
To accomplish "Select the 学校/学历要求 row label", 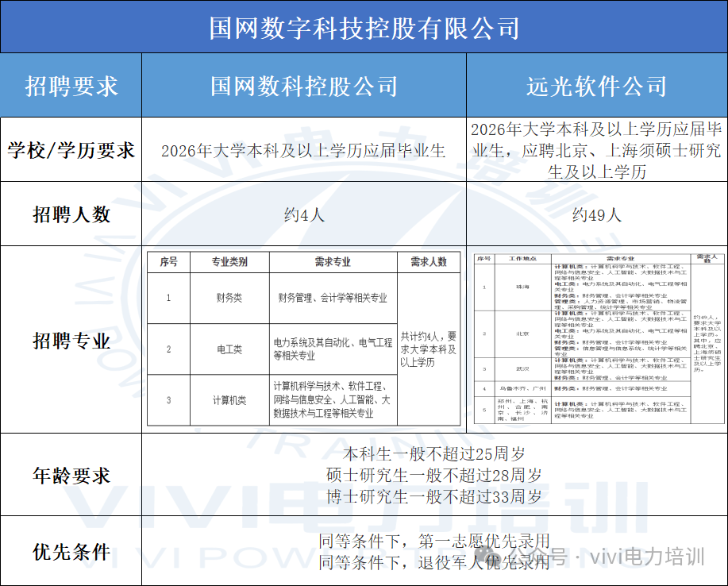I will point(71,150).
